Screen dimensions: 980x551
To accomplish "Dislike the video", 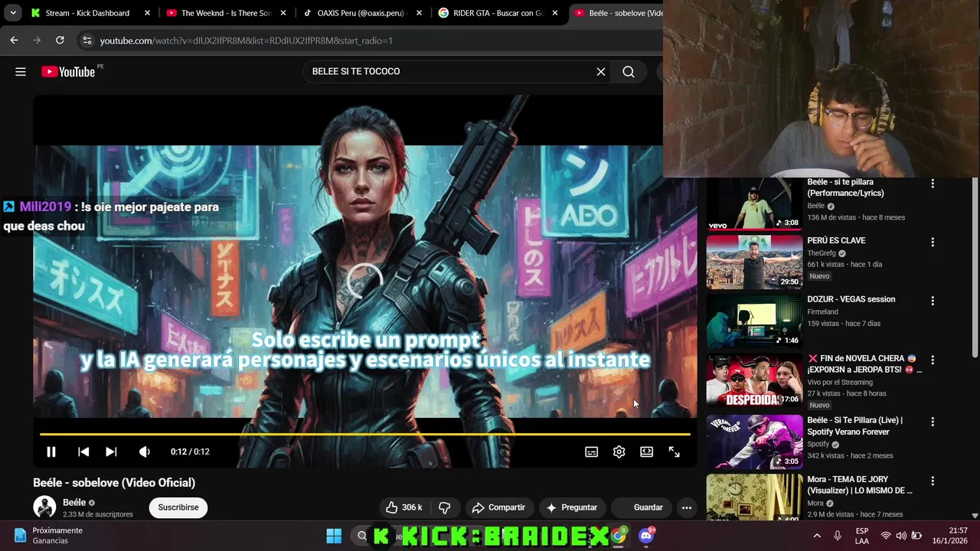I will coord(444,507).
